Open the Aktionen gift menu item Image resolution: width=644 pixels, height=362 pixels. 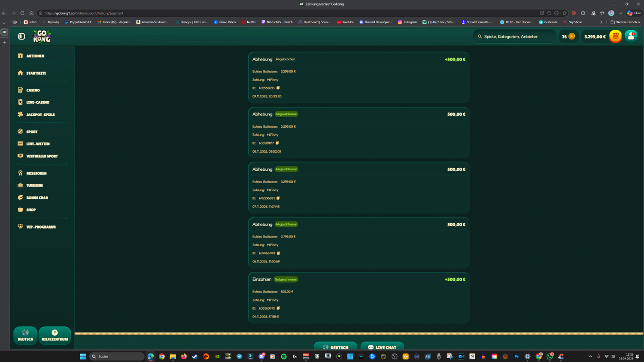pos(35,56)
